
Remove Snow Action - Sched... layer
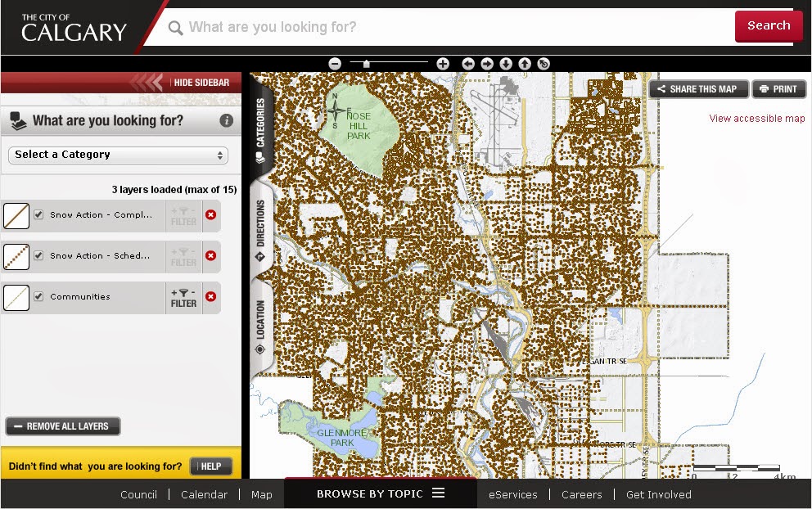[210, 255]
